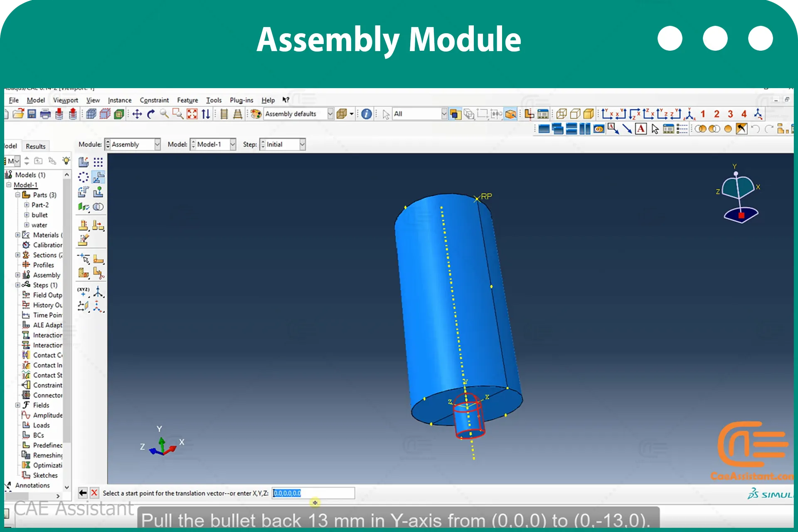Viewport: 798px width, 532px height.
Task: Click the Query information icon
Action: [367, 114]
